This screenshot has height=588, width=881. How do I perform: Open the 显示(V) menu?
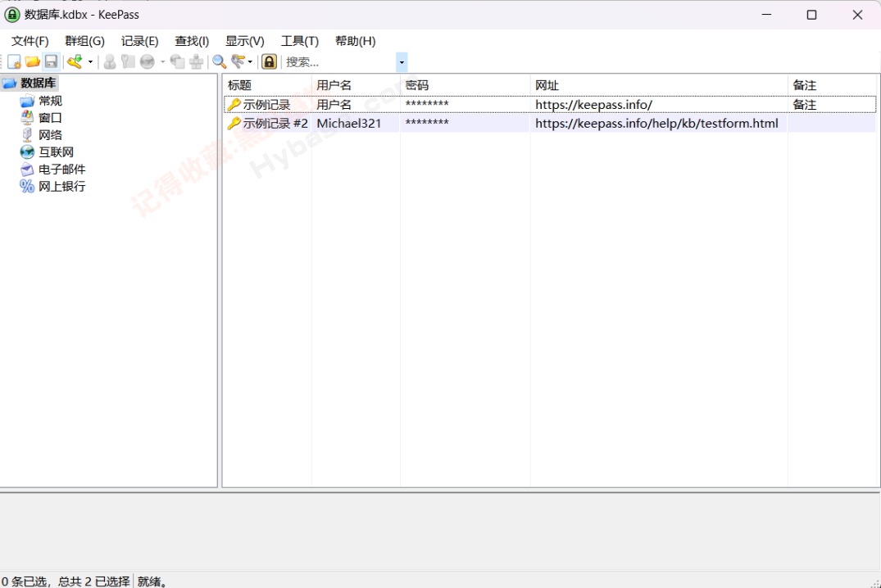pos(245,41)
